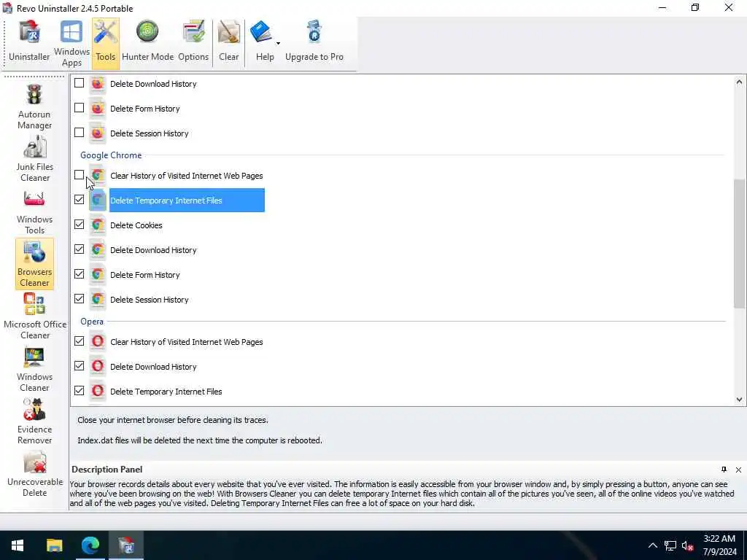Click scrollbar up arrow in list
The width and height of the screenshot is (747, 560).
click(x=739, y=82)
